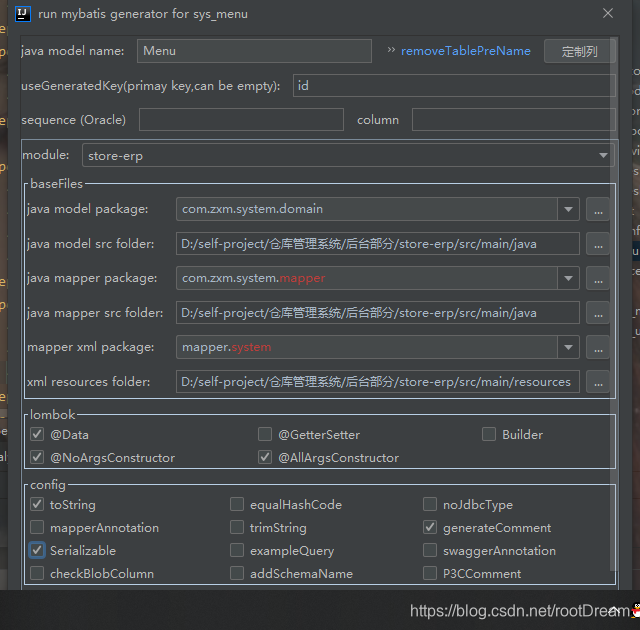Open the mapper xml package dropdown arrow

568,347
